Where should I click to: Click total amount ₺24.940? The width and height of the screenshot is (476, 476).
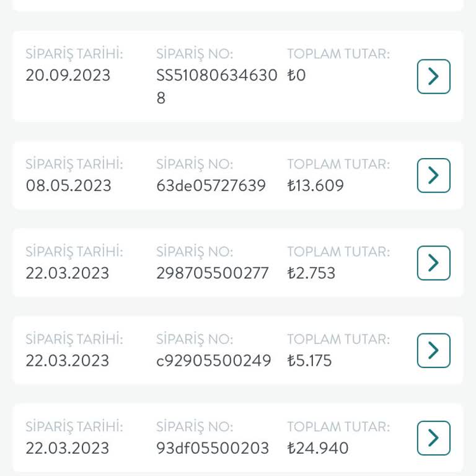pyautogui.click(x=318, y=447)
